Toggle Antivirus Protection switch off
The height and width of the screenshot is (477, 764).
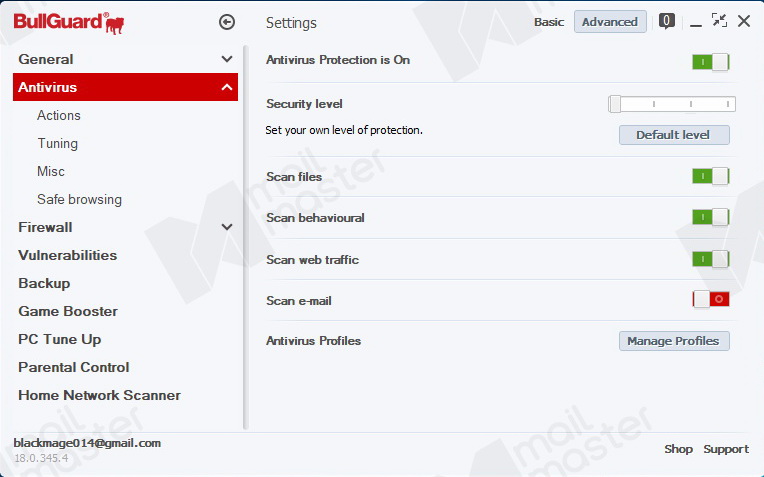(x=710, y=62)
